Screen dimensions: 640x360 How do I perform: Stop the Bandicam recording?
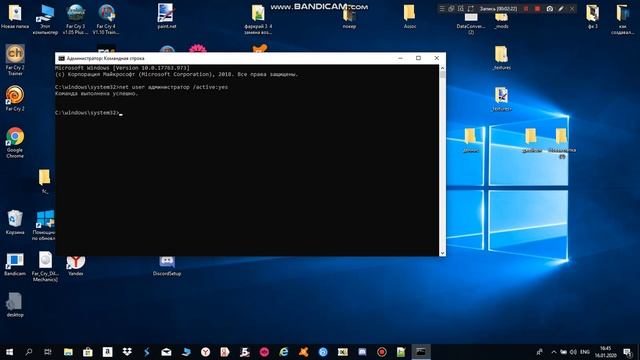tap(537, 9)
